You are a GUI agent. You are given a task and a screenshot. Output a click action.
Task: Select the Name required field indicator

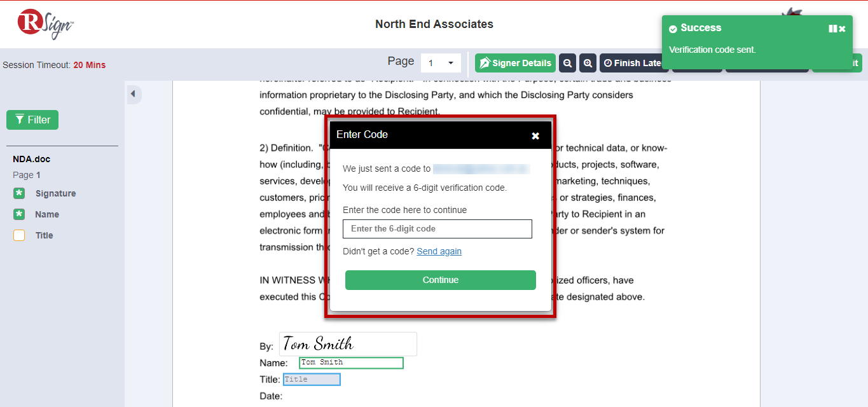19,214
